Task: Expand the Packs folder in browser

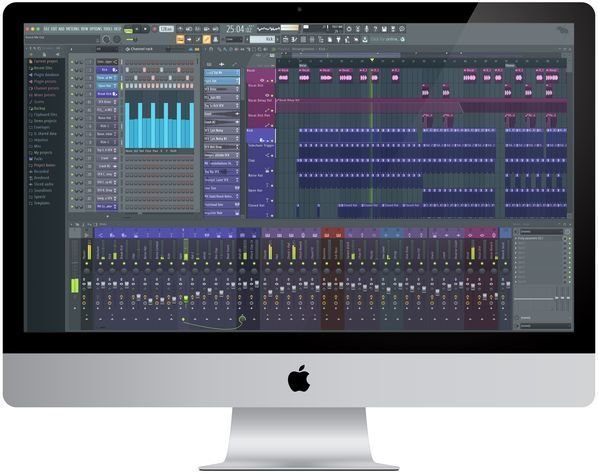Action: click(x=39, y=159)
